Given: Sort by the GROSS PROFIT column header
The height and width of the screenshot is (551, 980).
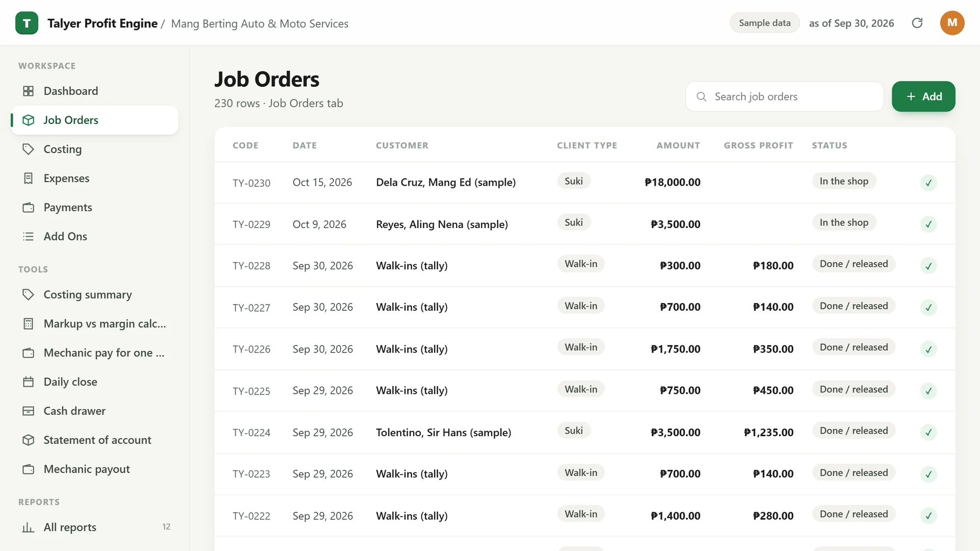Looking at the screenshot, I should pyautogui.click(x=758, y=145).
